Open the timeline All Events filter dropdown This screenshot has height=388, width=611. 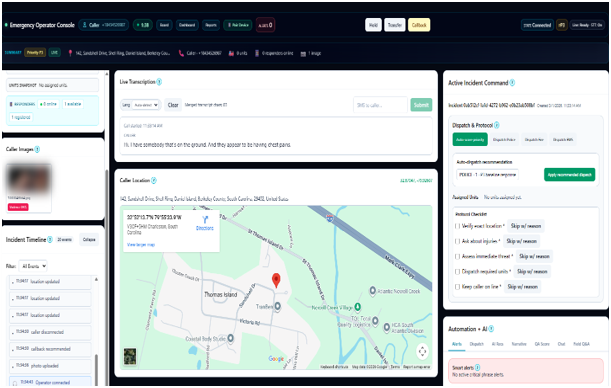34,266
